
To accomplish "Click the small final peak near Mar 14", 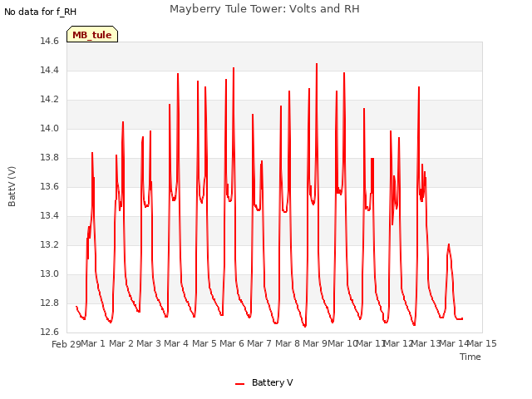I will coord(449,244).
